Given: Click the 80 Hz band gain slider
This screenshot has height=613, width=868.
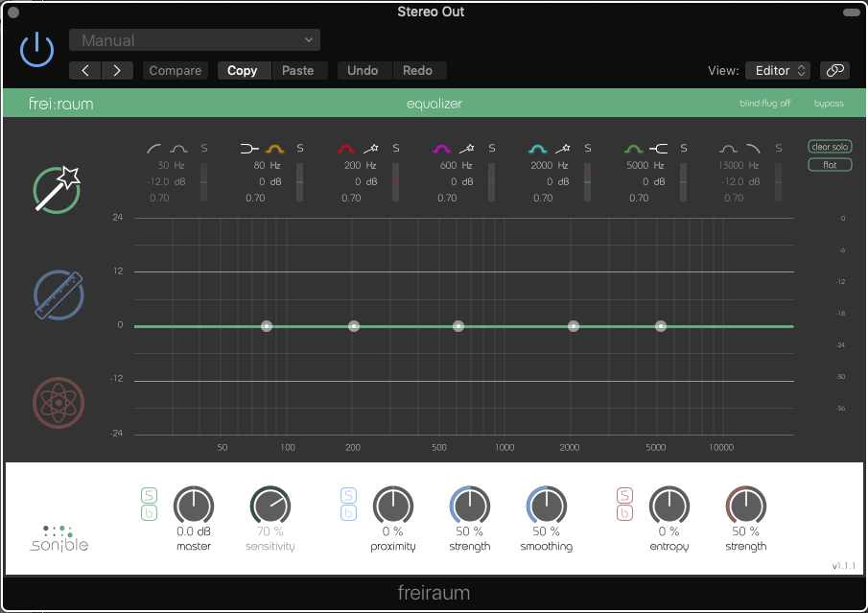Looking at the screenshot, I should point(299,182).
